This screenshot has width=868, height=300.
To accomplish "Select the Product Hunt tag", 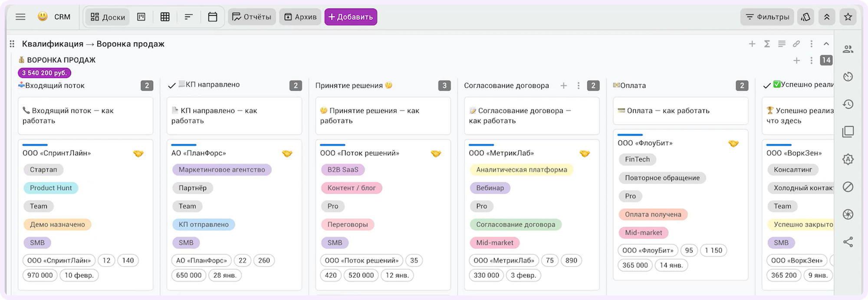I will (x=51, y=188).
